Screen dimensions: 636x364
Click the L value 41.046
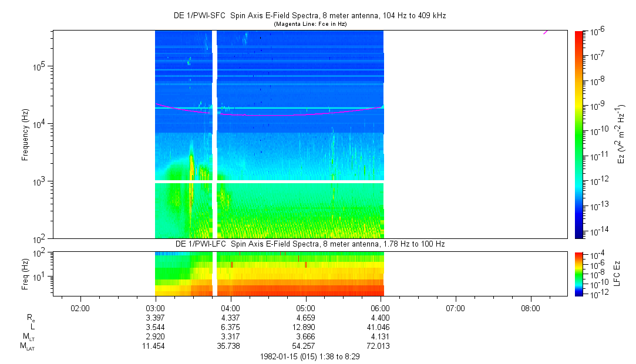pyautogui.click(x=381, y=327)
